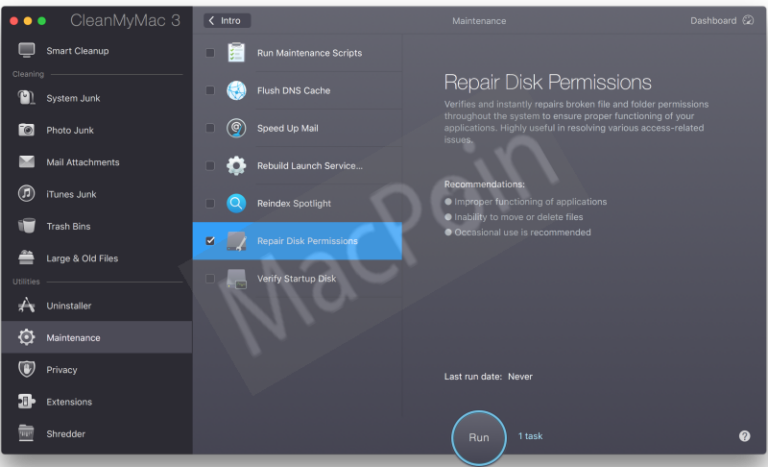Go back using the Intro button
The width and height of the screenshot is (768, 467).
[x=227, y=20]
